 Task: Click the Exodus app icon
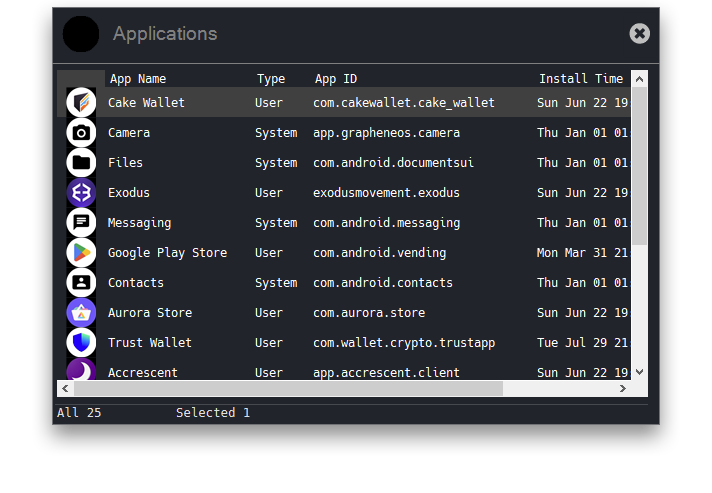[81, 192]
